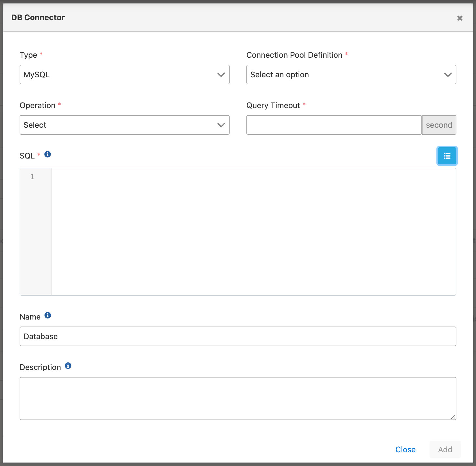Click the Connection Pool Definition label
This screenshot has width=476, height=466.
294,55
